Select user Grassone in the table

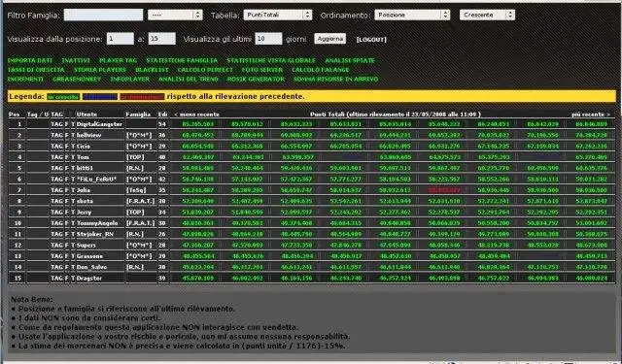89,256
